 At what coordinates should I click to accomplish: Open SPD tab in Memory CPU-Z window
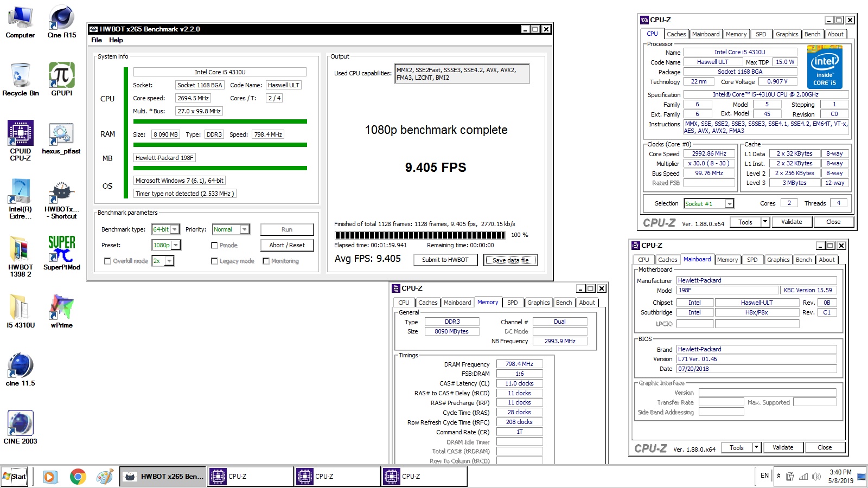coord(512,303)
